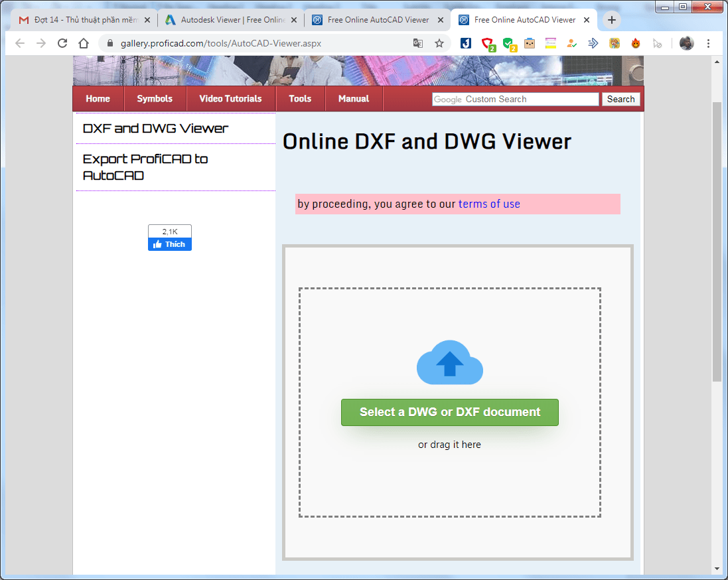This screenshot has height=580, width=728.
Task: Click the Facebook Thích like button
Action: tap(170, 244)
